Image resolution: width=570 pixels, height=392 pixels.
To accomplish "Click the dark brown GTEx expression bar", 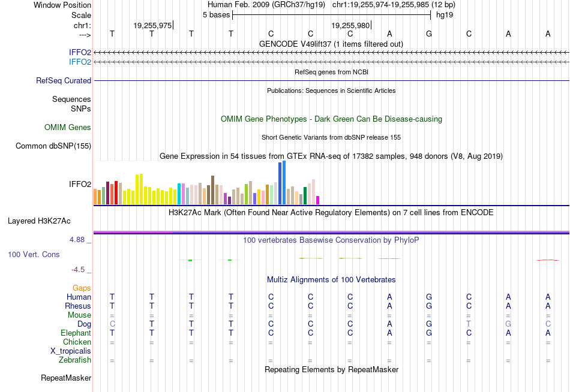I will [212, 190].
